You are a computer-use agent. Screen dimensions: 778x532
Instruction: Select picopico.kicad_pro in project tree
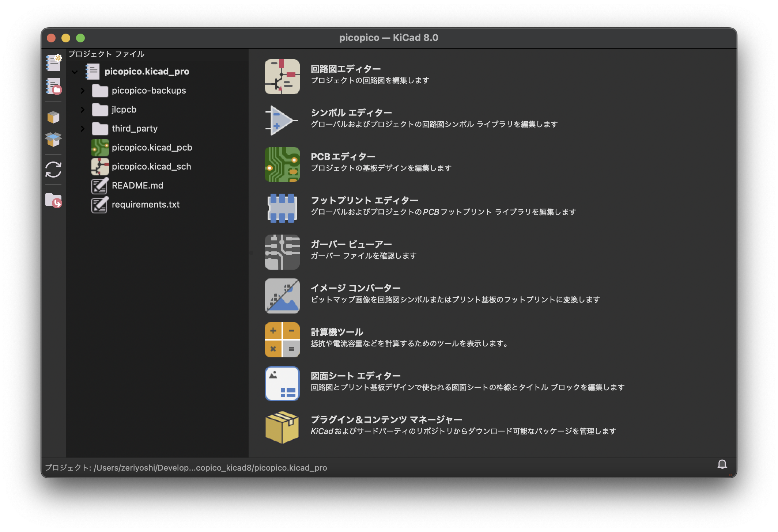click(x=147, y=72)
